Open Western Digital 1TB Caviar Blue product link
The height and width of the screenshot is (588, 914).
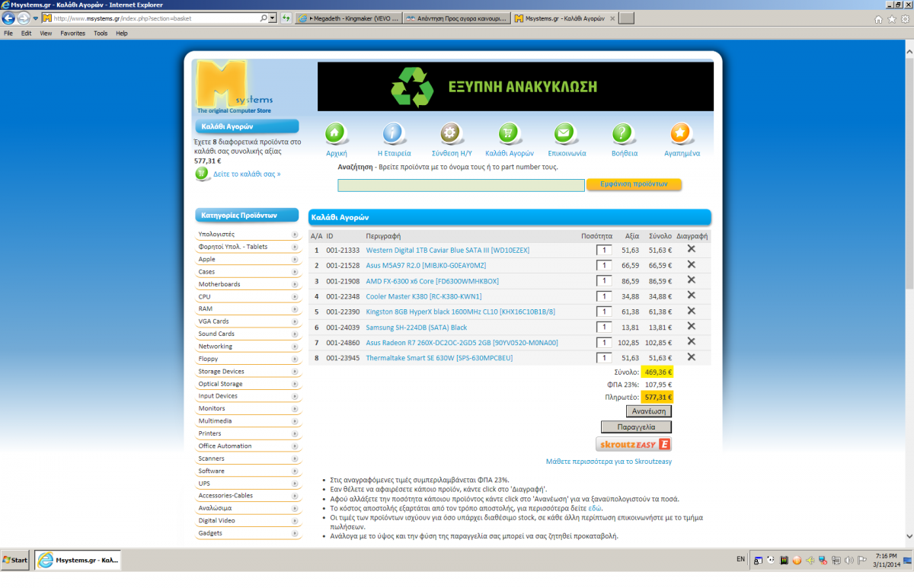(447, 250)
